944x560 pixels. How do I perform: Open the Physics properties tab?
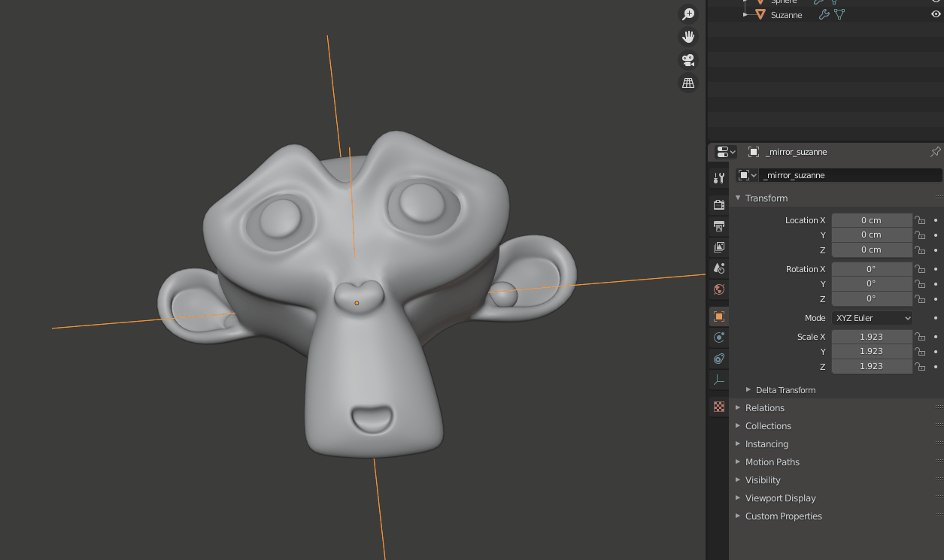point(718,338)
